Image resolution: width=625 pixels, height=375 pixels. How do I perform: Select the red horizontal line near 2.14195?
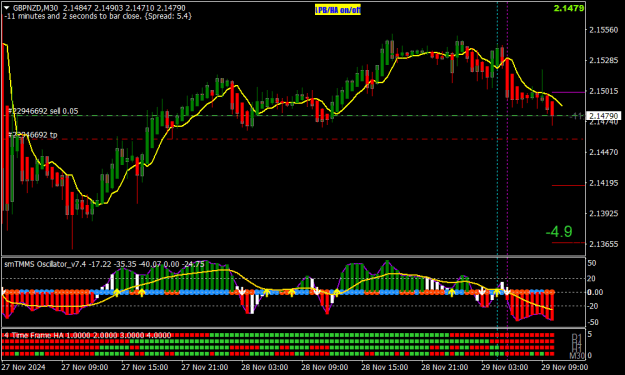568,186
